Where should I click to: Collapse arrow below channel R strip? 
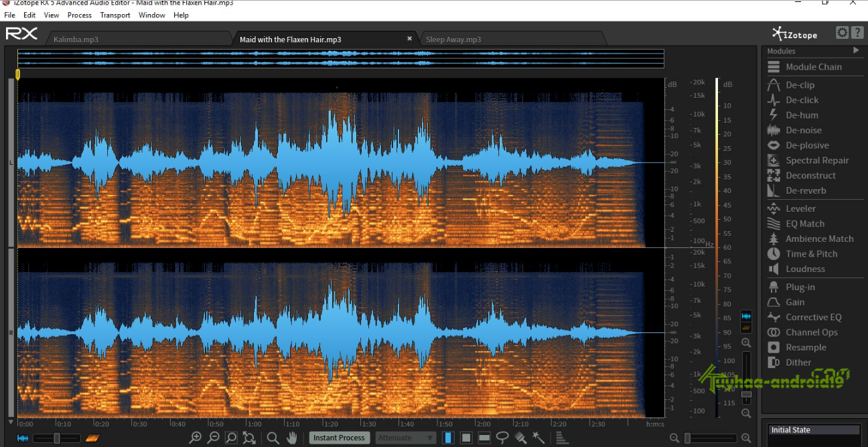coord(11,422)
